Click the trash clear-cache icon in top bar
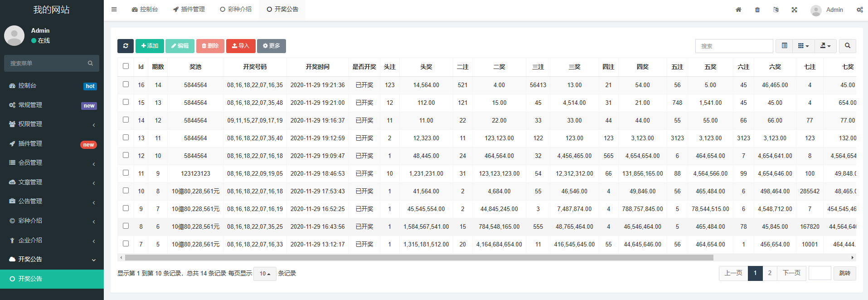 (x=757, y=10)
